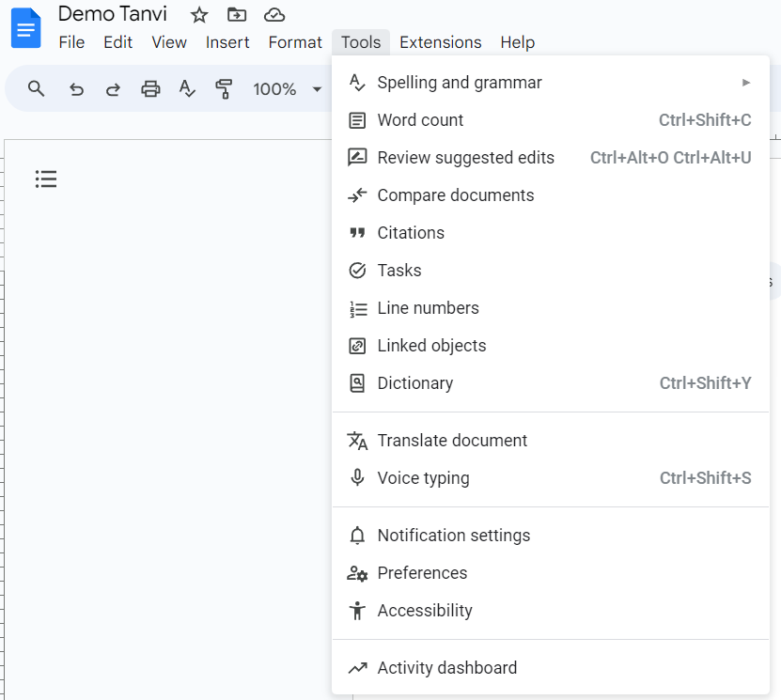
Task: Click the Spelling and grammar menu icon
Action: pyautogui.click(x=357, y=83)
